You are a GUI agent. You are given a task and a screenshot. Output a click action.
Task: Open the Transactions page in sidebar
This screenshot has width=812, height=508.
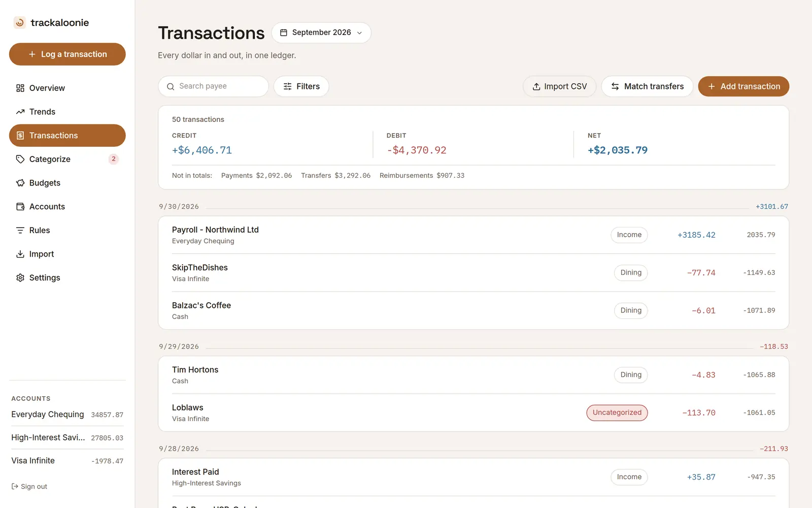[x=67, y=136]
